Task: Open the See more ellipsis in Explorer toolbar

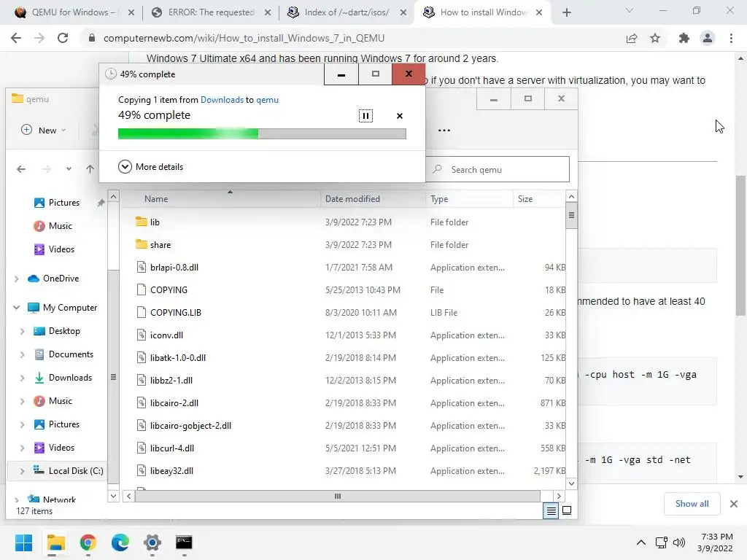Action: pyautogui.click(x=444, y=130)
